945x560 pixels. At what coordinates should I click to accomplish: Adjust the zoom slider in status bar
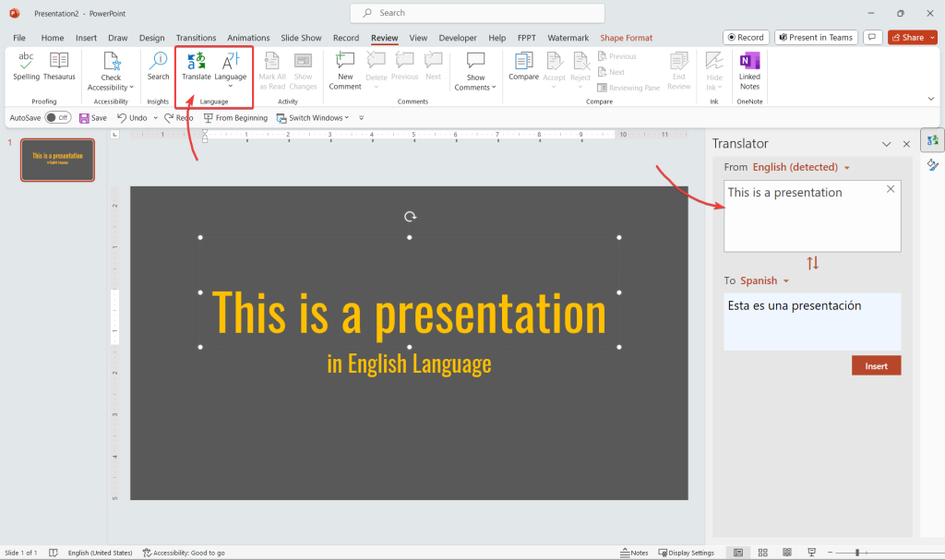pos(857,553)
